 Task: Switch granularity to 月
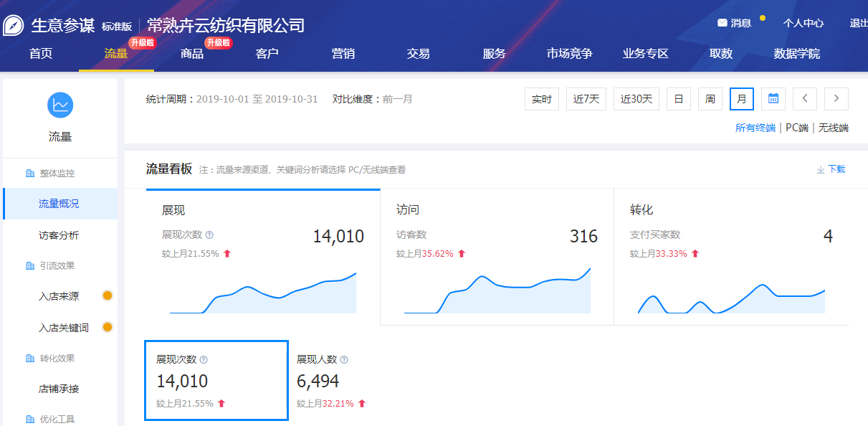tap(742, 99)
